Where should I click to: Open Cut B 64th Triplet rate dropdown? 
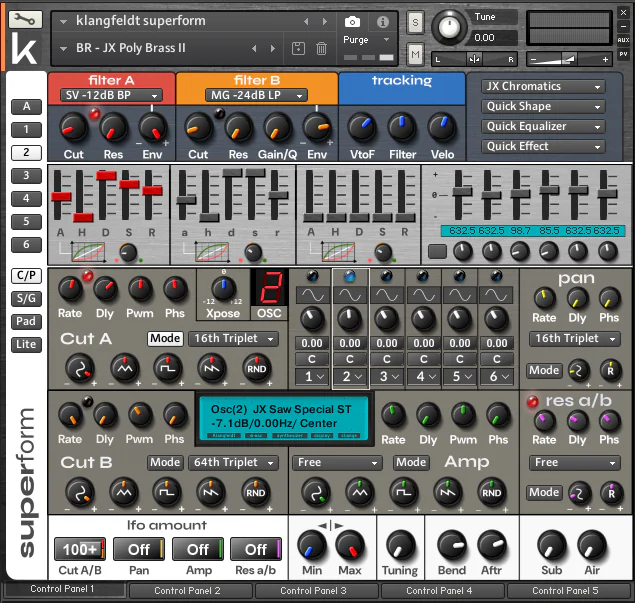coord(234,462)
